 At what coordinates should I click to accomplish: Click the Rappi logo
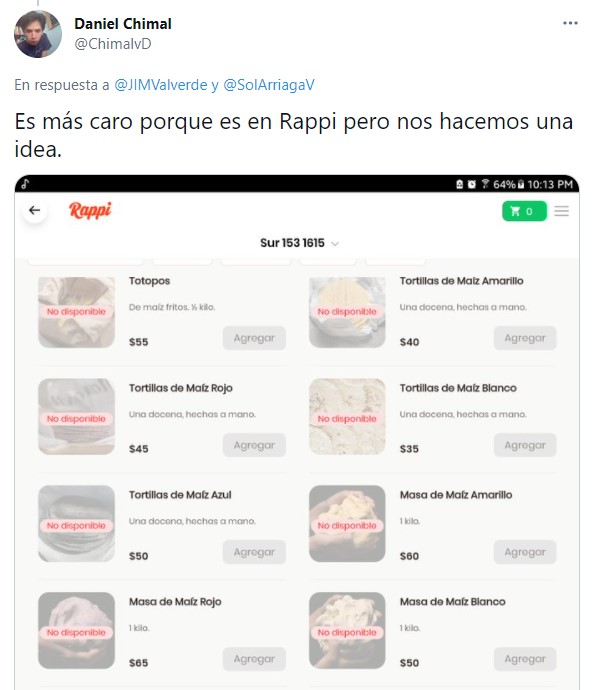90,210
